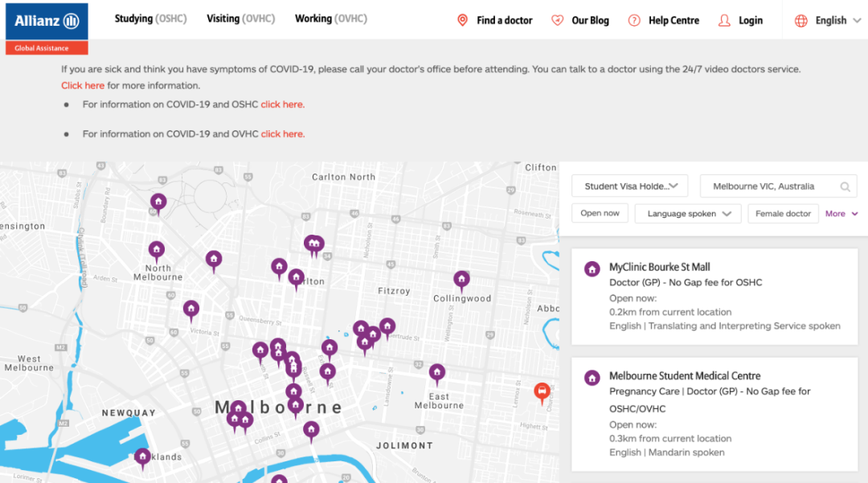Toggle the Female doctor filter
This screenshot has width=868, height=483.
coord(783,214)
